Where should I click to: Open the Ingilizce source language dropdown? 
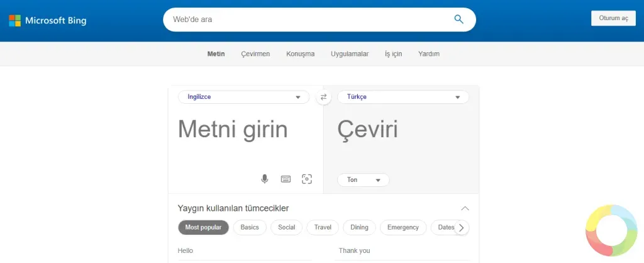[x=243, y=97]
